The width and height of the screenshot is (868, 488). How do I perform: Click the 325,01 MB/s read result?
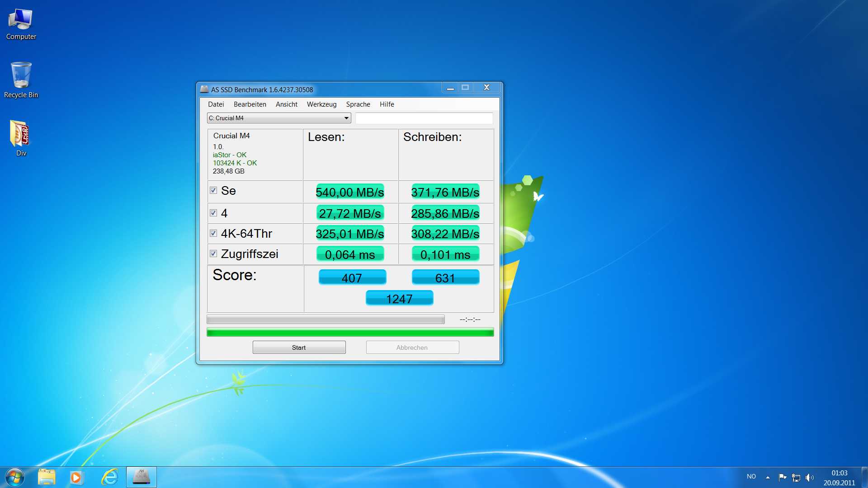pos(350,234)
